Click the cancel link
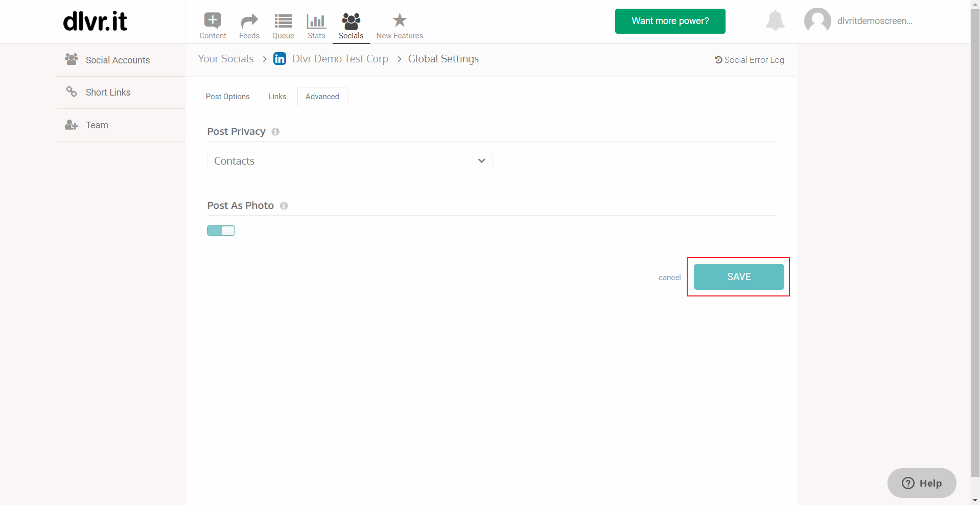 [x=669, y=278]
